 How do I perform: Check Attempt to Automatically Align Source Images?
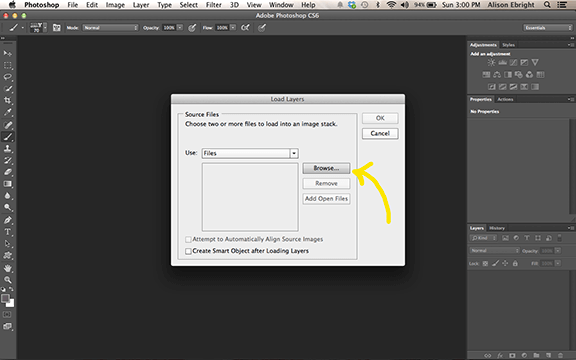point(188,240)
